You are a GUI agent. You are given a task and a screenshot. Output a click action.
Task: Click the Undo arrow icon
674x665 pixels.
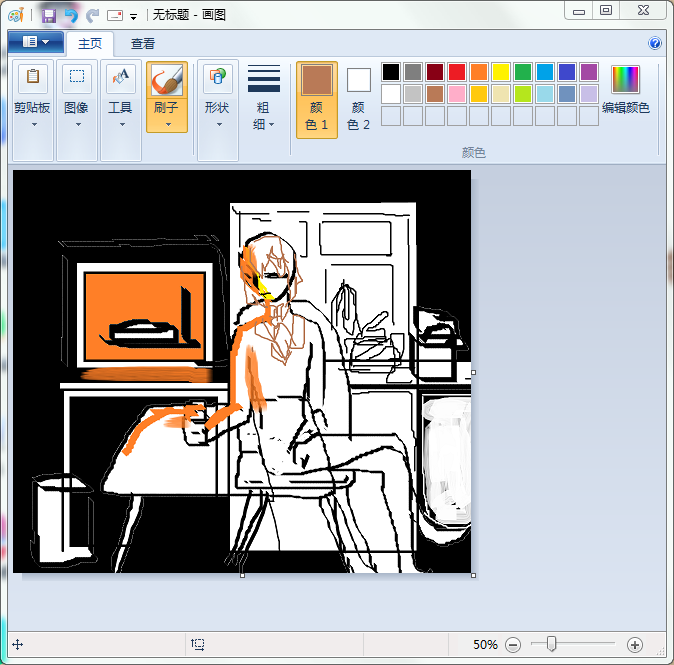pyautogui.click(x=71, y=15)
